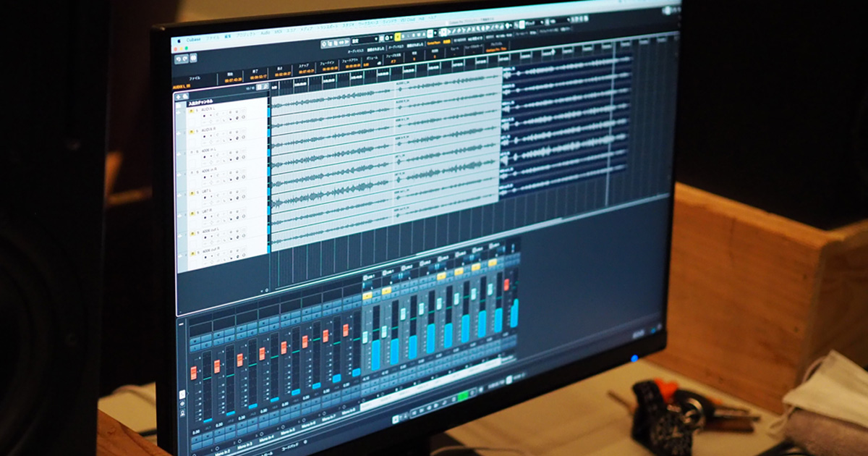Click the green active transport button
Screen dimensions: 868x456
point(462,397)
